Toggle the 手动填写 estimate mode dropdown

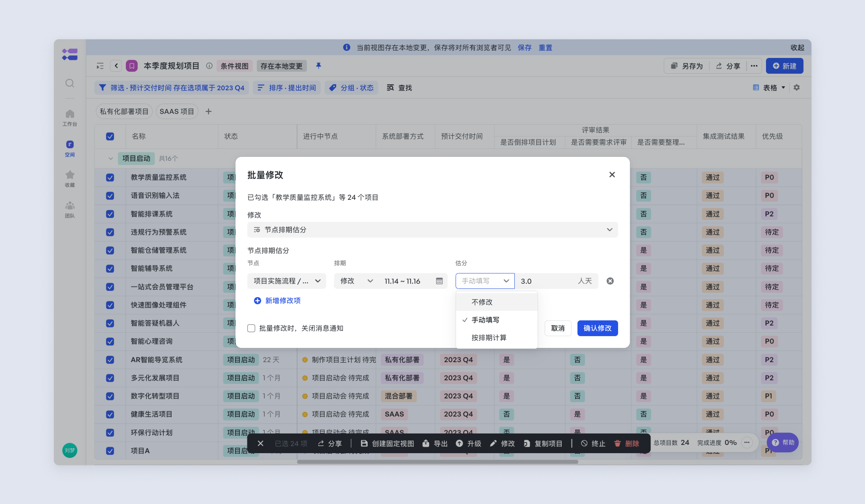(x=485, y=281)
